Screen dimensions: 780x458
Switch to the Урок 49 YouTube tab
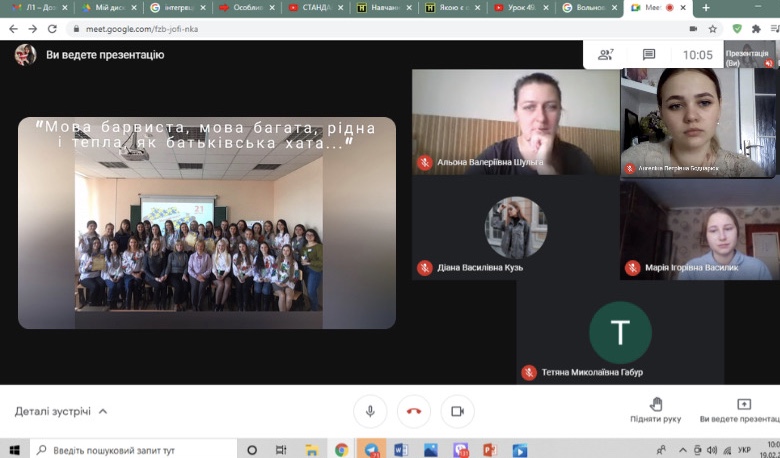521,8
